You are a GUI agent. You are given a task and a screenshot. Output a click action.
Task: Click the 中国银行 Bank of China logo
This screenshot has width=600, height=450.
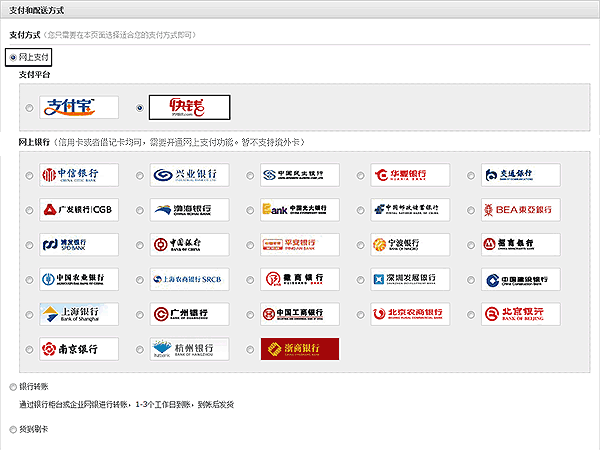point(189,245)
